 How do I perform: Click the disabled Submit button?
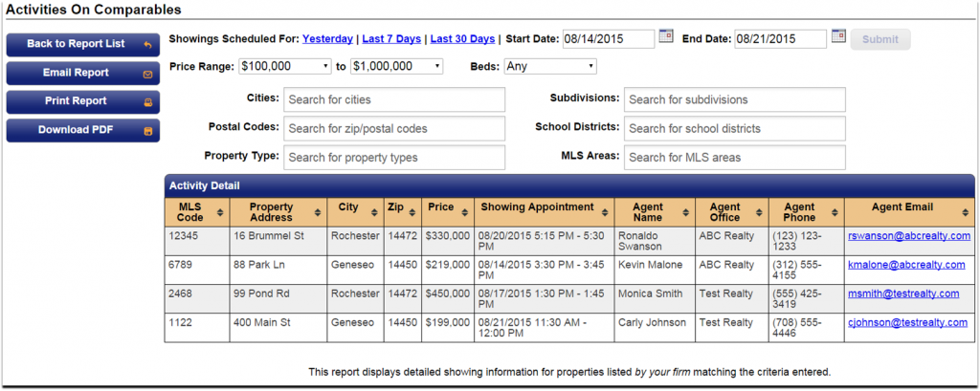tap(880, 39)
